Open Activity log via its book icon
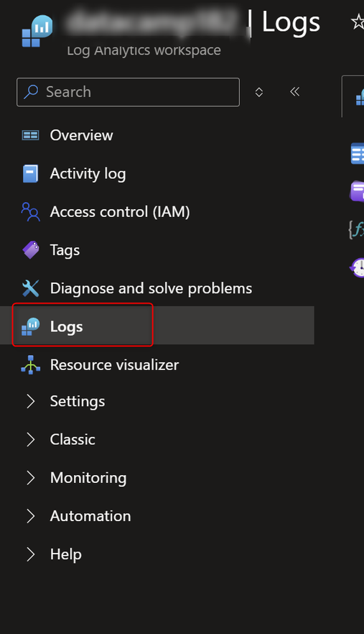364x634 pixels. [x=30, y=173]
